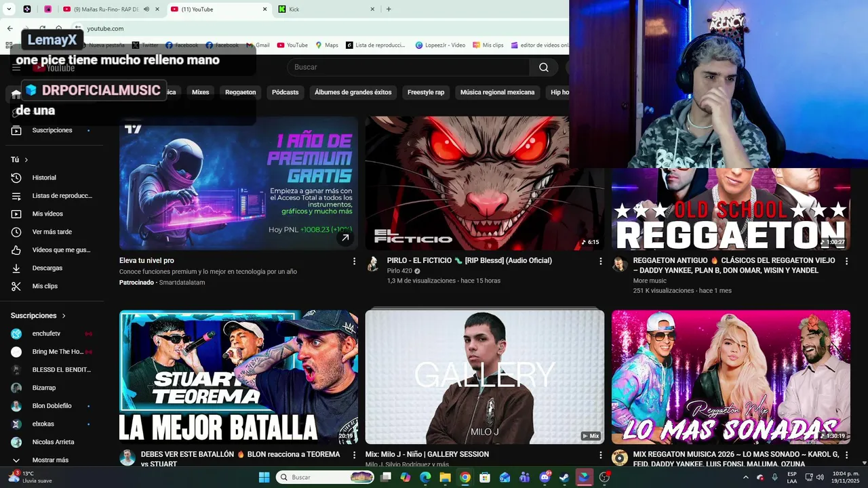This screenshot has height=488, width=868.
Task: Open Pirlo 420 channel avatar
Action: click(x=373, y=264)
